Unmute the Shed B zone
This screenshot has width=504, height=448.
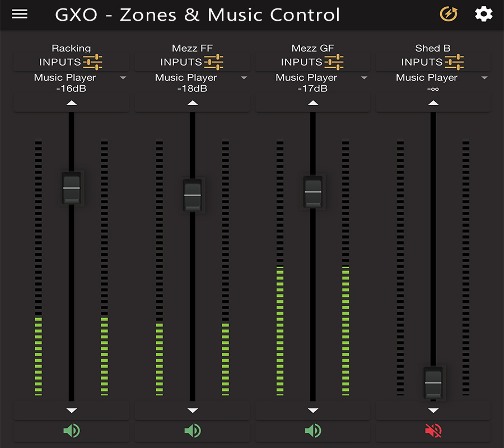433,431
